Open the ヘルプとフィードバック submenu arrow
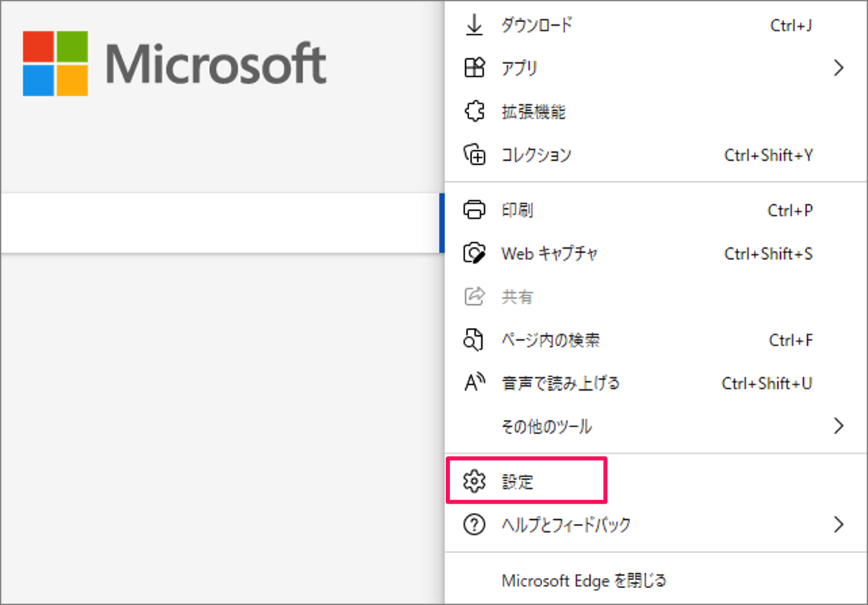The width and height of the screenshot is (868, 605). (839, 524)
